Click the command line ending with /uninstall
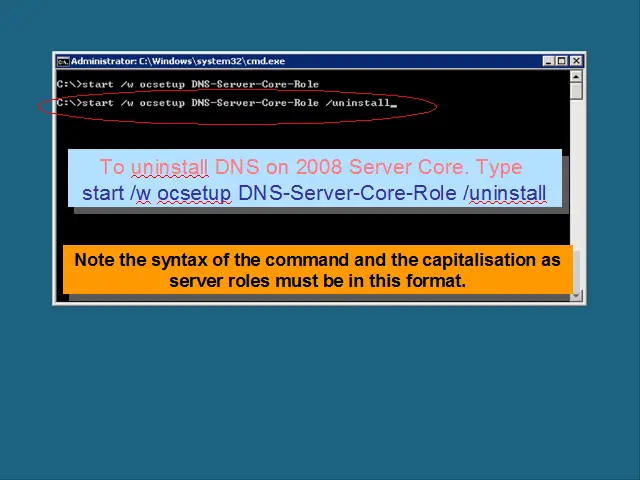Image resolution: width=640 pixels, height=480 pixels. [227, 103]
